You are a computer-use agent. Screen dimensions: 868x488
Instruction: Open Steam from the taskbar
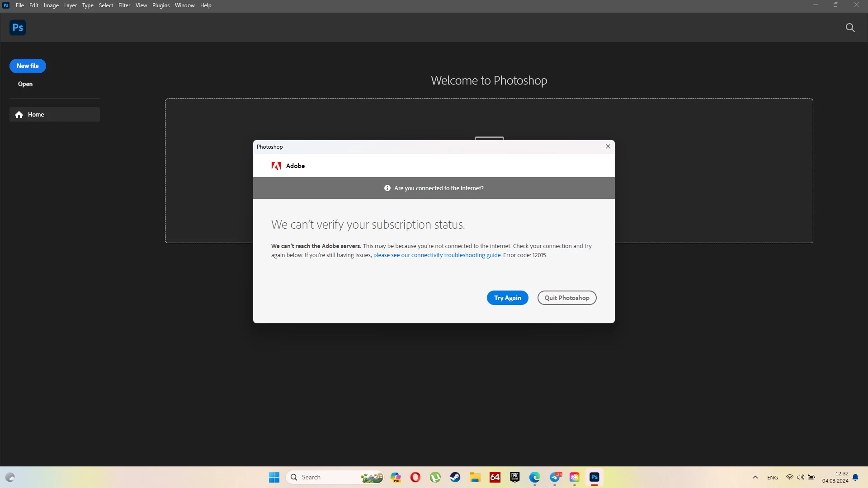[x=455, y=477]
